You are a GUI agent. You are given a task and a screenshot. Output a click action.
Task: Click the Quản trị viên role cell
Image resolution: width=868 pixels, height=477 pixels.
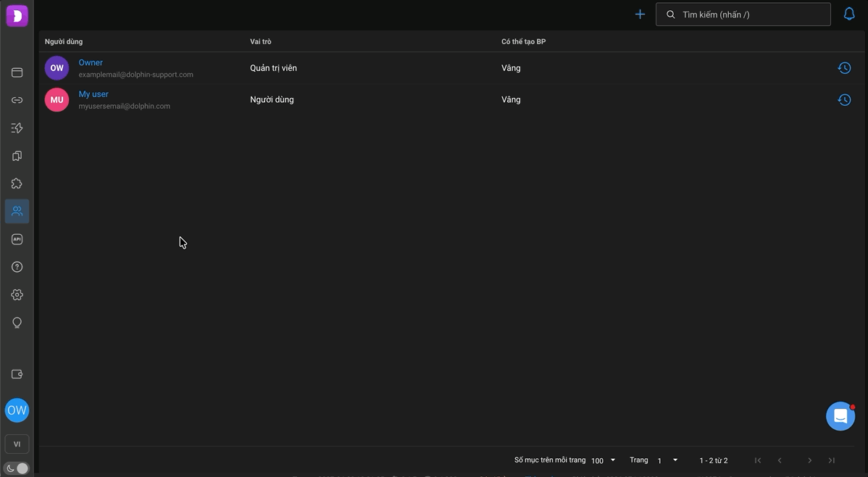click(x=273, y=68)
